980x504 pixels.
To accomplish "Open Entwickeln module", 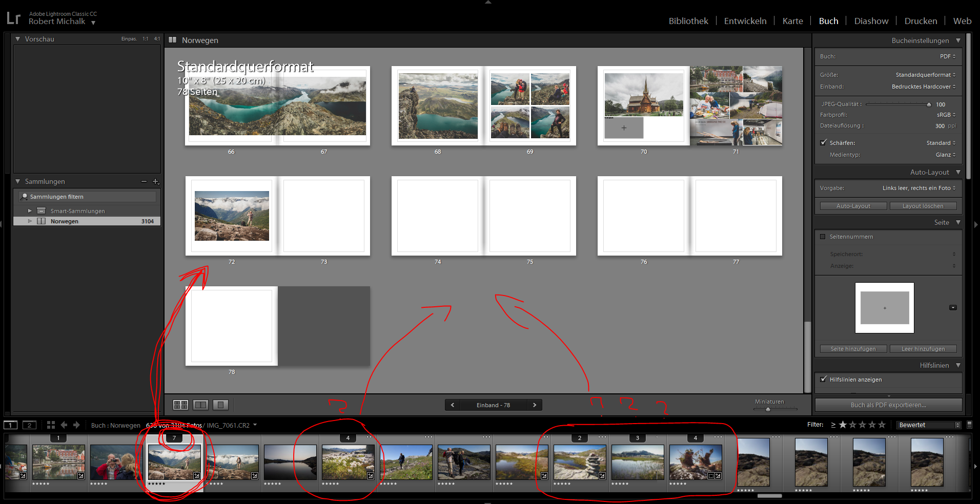I will click(x=745, y=21).
